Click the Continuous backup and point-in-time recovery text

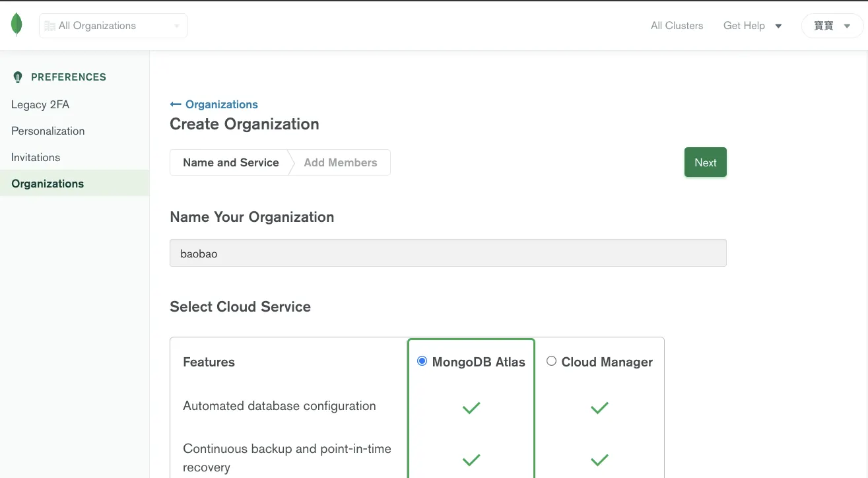point(287,458)
